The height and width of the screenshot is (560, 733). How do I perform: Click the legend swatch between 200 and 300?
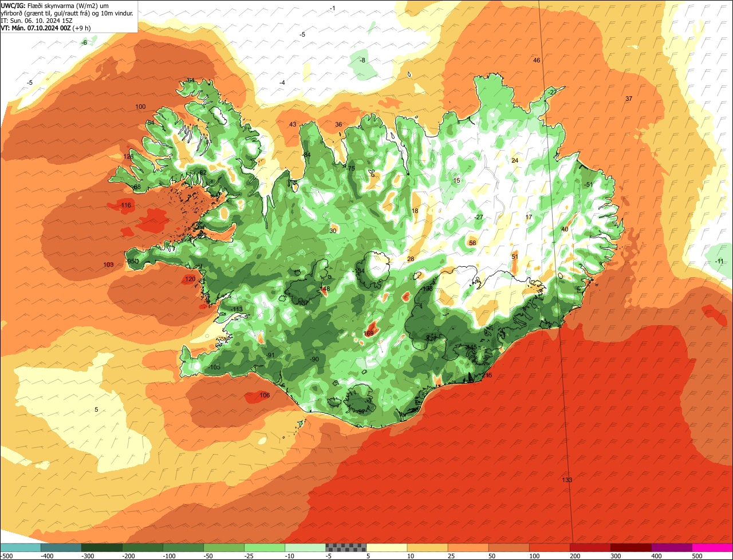[590, 547]
